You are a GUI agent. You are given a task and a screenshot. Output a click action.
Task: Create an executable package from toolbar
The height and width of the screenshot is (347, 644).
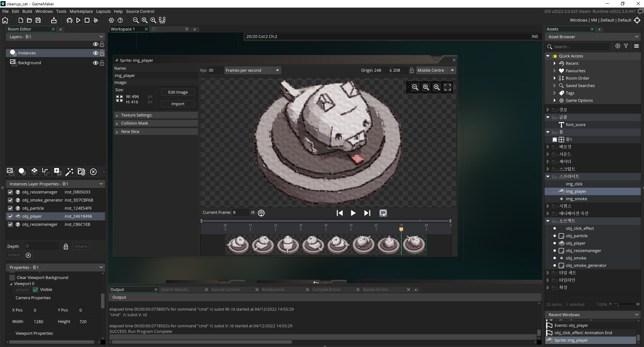(54, 20)
